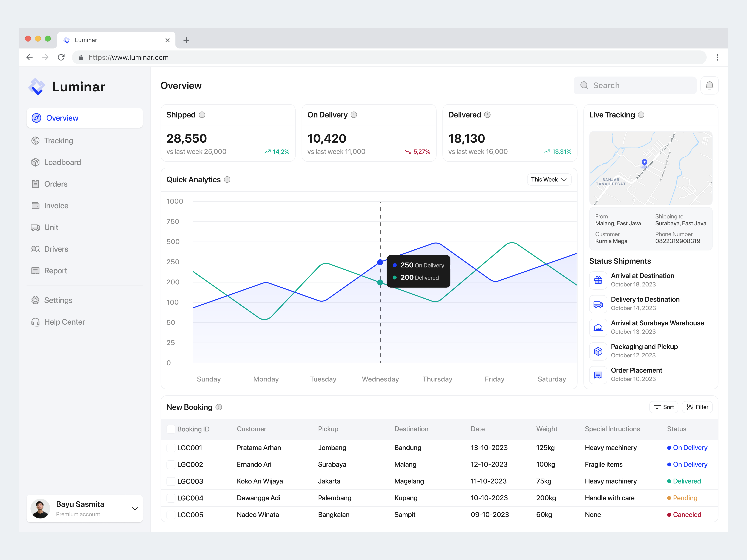Viewport: 747px width, 560px height.
Task: Open the Tracking section in sidebar
Action: coord(59,140)
